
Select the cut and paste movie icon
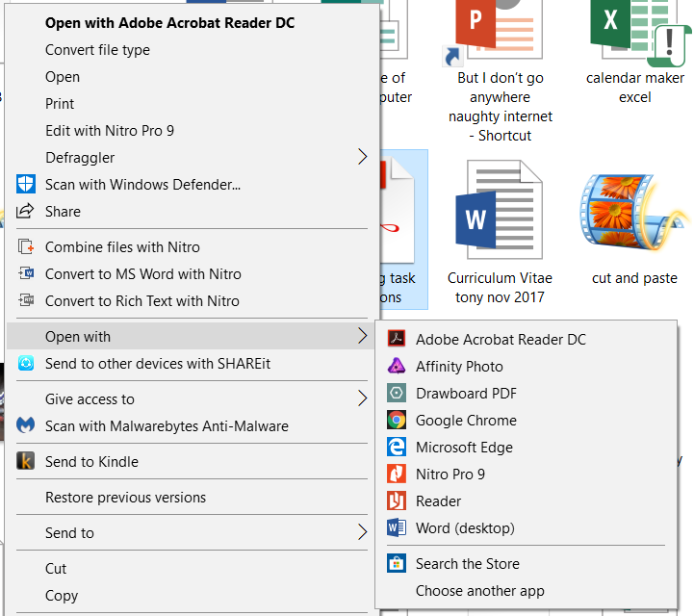(x=634, y=213)
